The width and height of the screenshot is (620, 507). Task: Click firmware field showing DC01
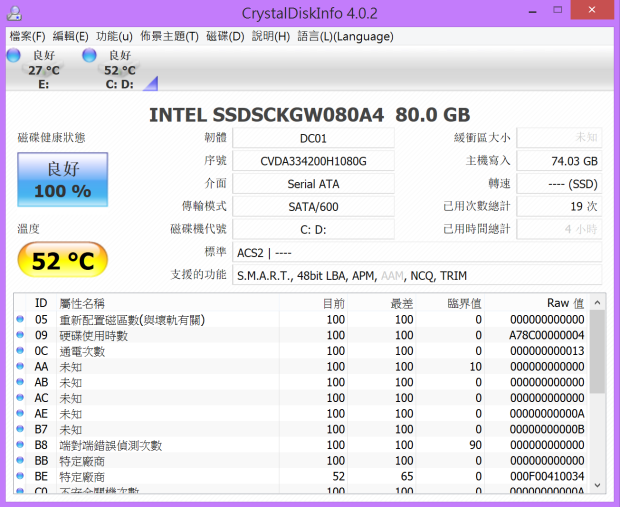pos(313,138)
